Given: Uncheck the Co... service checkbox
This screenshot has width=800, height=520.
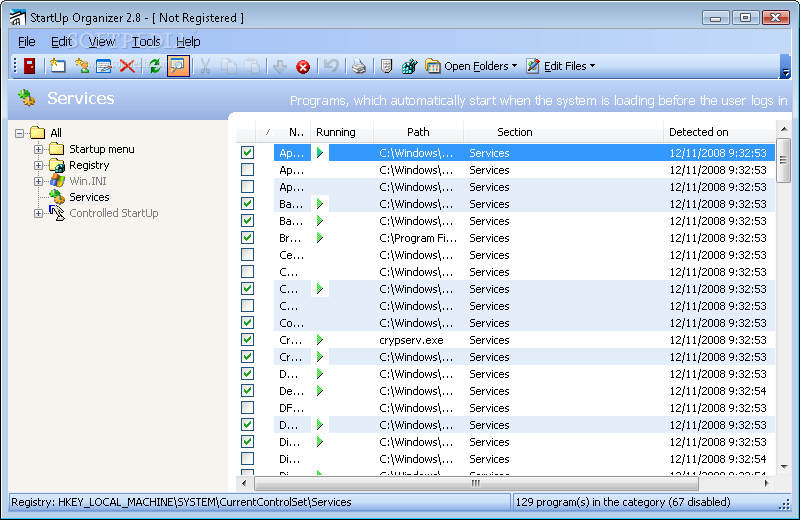Looking at the screenshot, I should (x=247, y=323).
